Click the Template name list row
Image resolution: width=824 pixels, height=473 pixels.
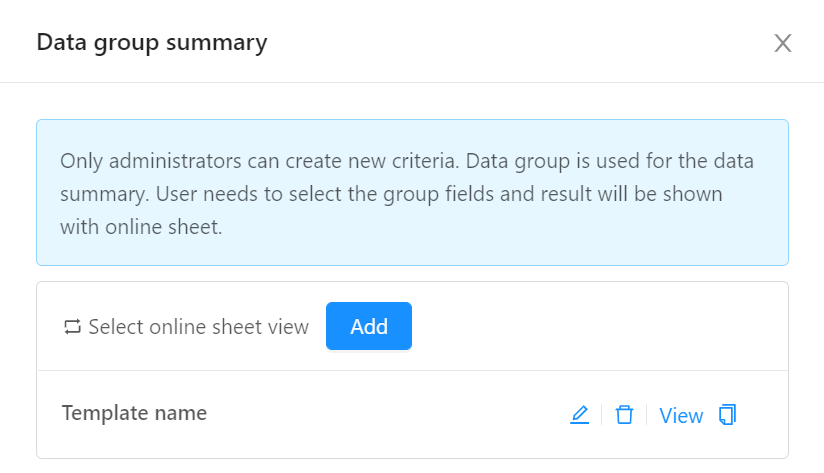point(413,414)
